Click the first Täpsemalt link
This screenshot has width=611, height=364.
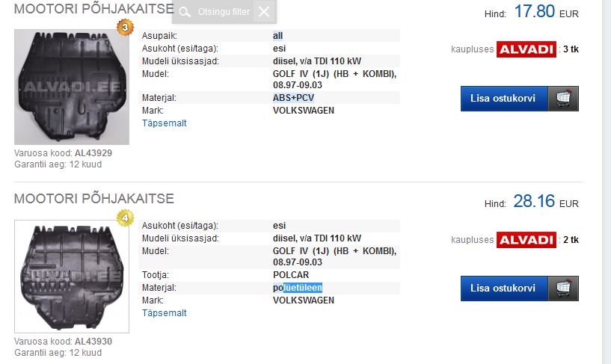click(x=164, y=123)
